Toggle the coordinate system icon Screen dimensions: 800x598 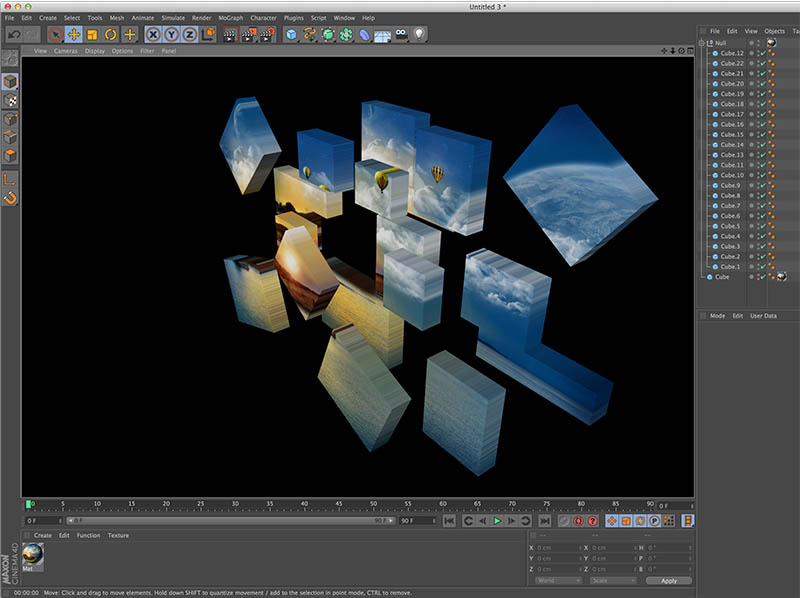click(208, 35)
